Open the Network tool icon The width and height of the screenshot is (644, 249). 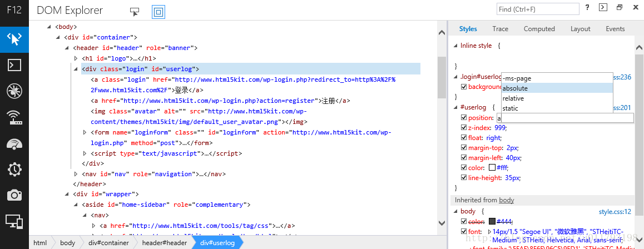tap(14, 117)
